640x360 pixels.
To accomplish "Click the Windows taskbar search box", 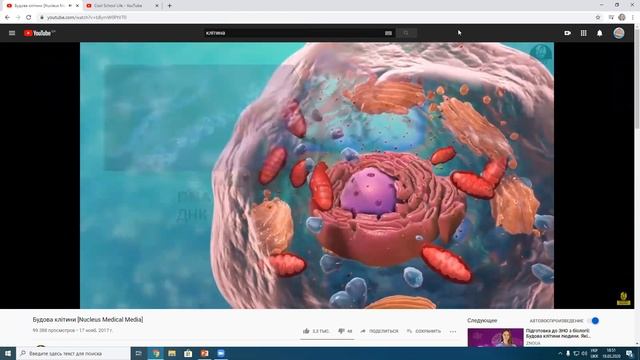I will click(x=73, y=353).
